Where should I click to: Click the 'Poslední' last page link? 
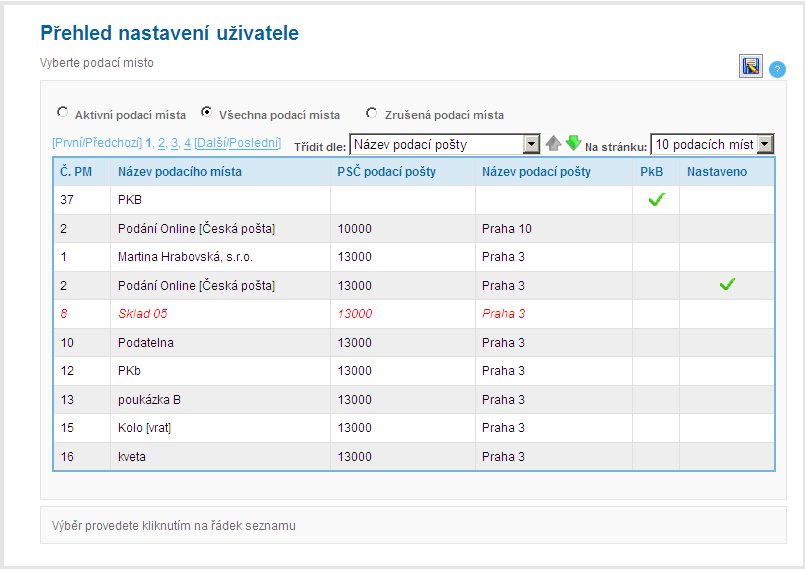(x=254, y=143)
